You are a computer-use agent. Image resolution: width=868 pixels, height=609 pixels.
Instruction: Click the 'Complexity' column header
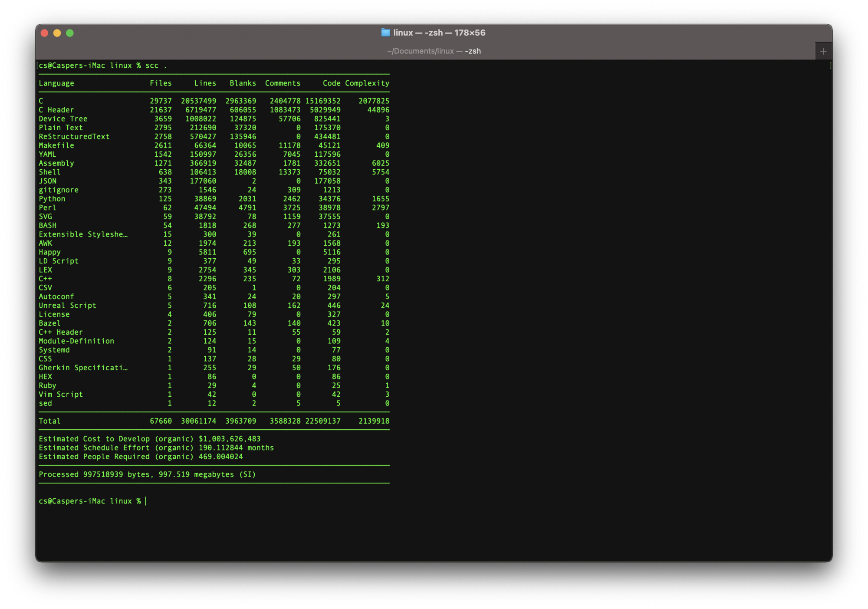point(367,83)
